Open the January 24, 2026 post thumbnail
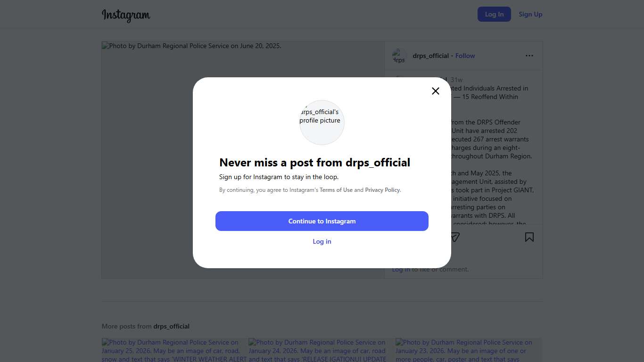 [322, 350]
